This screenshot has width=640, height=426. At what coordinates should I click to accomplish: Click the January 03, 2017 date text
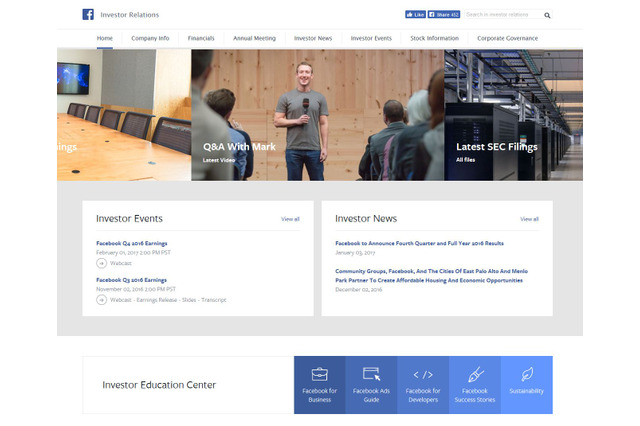pos(355,253)
